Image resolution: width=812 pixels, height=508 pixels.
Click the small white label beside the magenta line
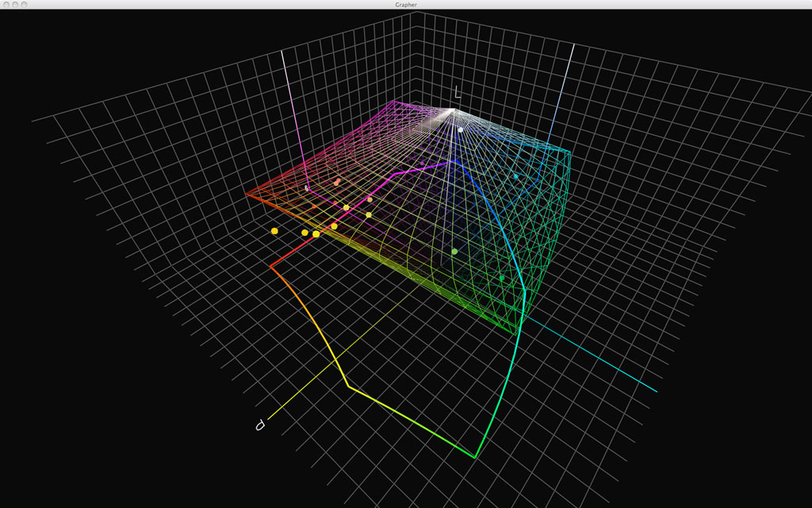(307, 189)
